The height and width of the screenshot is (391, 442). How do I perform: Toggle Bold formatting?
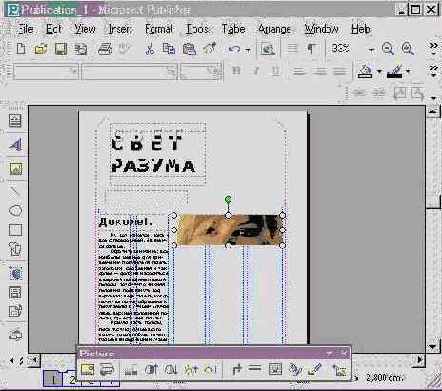[x=236, y=71]
